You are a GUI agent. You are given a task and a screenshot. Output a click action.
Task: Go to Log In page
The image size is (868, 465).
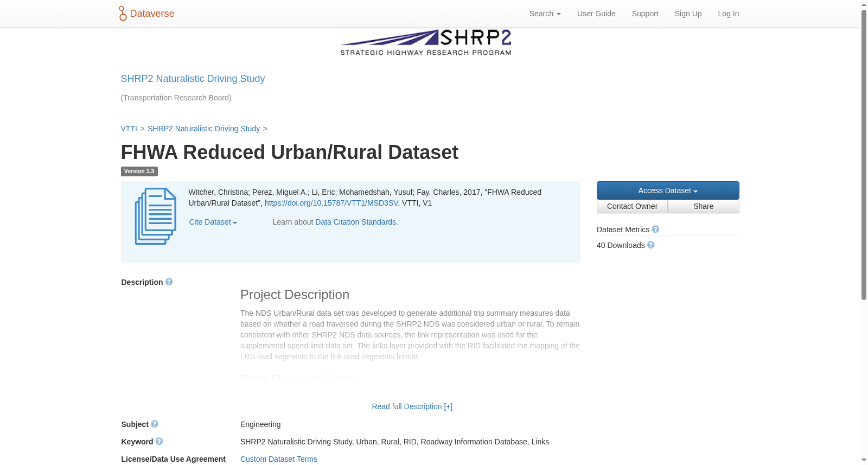[x=728, y=14]
